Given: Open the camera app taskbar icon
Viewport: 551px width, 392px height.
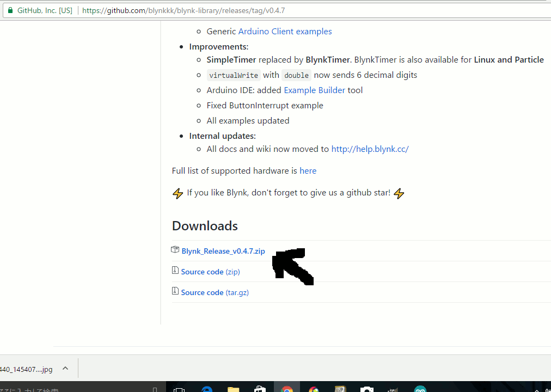Looking at the screenshot, I should [x=367, y=389].
